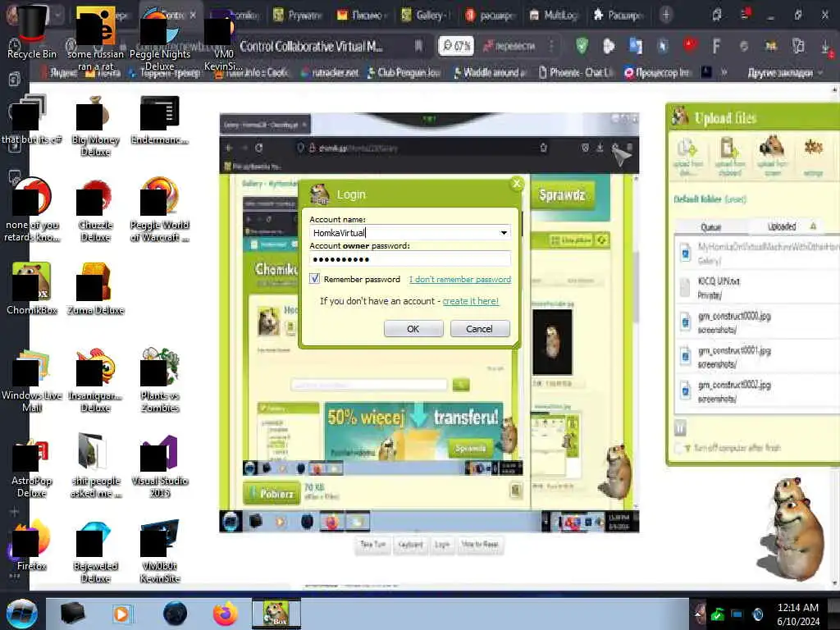The height and width of the screenshot is (630, 840).
Task: Switch to Queue tab
Action: [x=711, y=227]
